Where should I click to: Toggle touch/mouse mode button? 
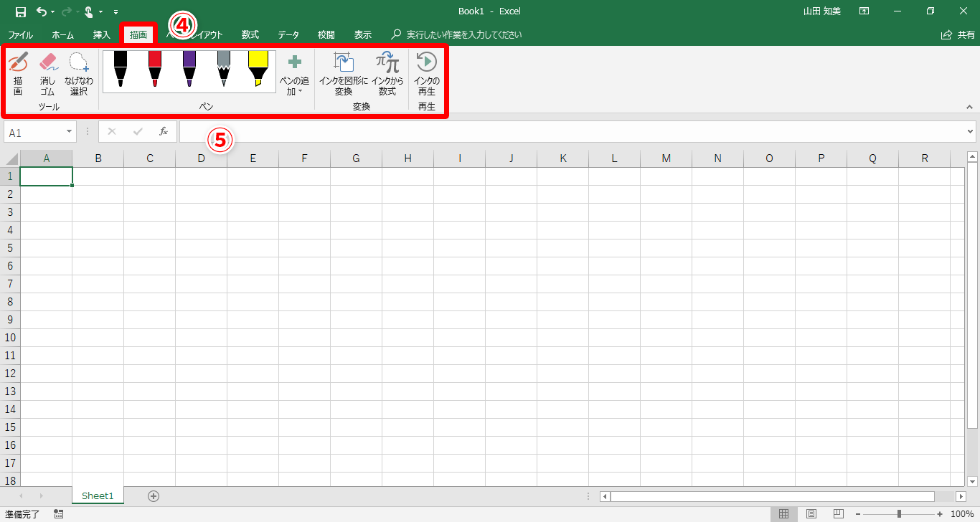pyautogui.click(x=89, y=11)
